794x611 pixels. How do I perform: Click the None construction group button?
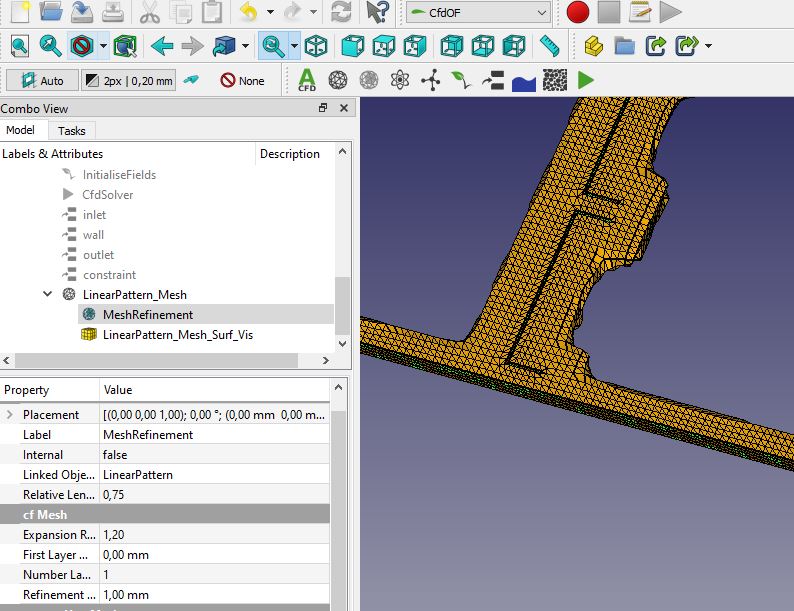242,80
